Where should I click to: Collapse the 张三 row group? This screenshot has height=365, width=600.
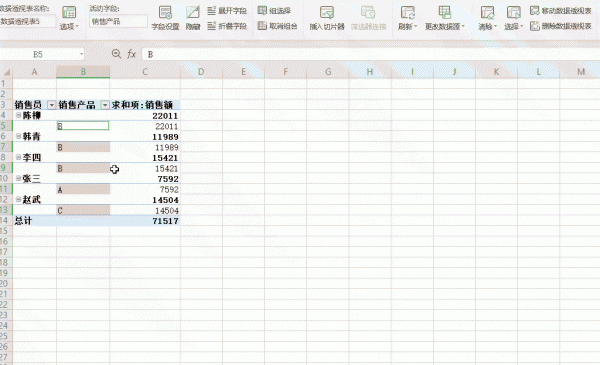[18, 178]
